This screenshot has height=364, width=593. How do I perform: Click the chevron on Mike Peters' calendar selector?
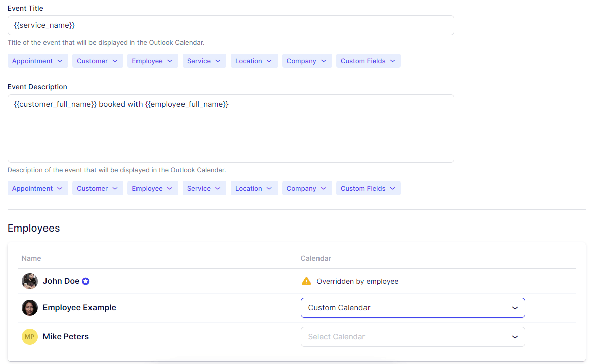coord(515,337)
